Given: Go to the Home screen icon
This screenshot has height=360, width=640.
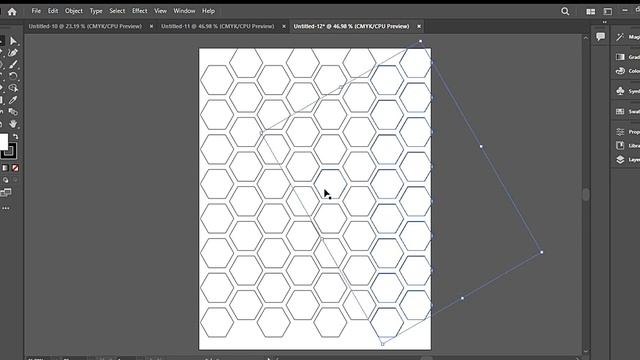Looking at the screenshot, I should (12, 11).
